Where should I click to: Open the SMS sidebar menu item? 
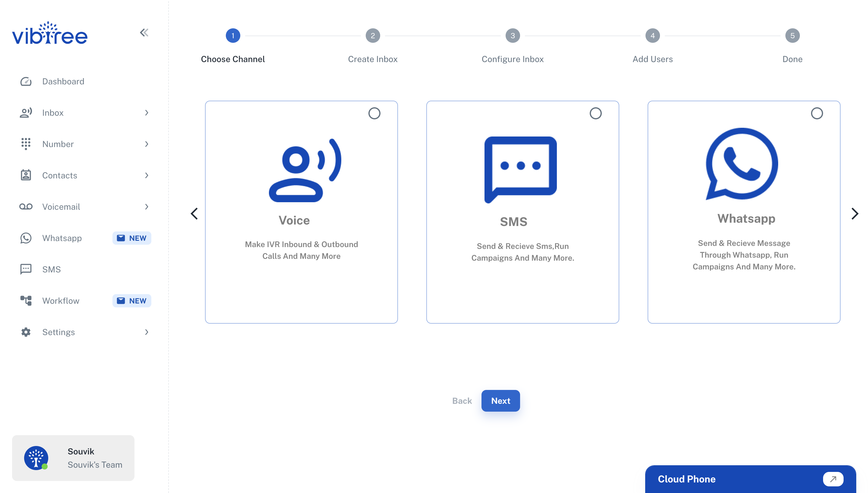click(x=52, y=269)
